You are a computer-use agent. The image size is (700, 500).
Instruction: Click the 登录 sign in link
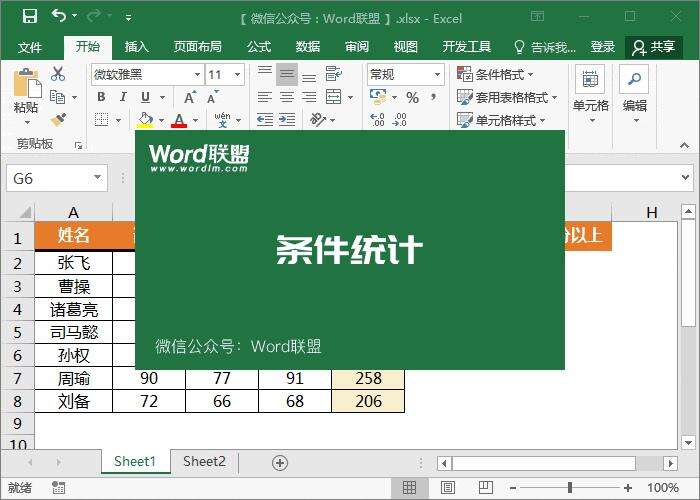pyautogui.click(x=603, y=47)
